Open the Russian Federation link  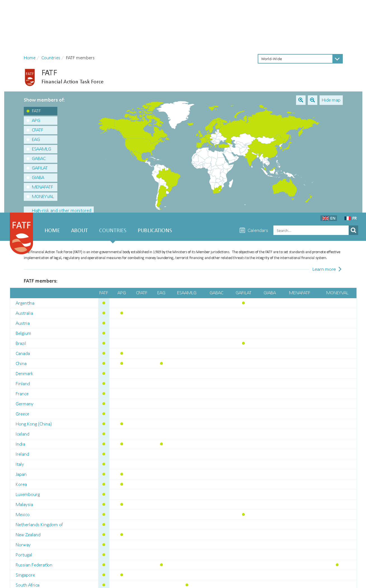coord(34,565)
